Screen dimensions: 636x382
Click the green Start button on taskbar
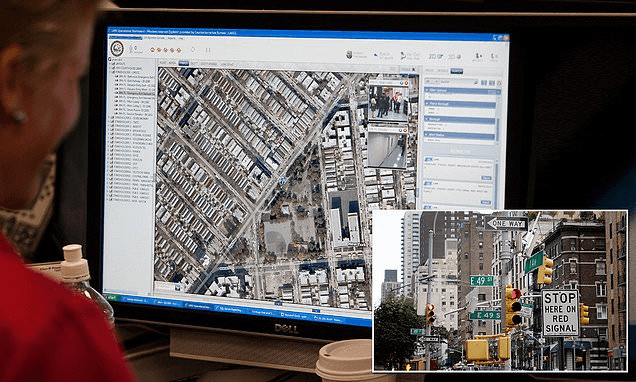pos(112,297)
